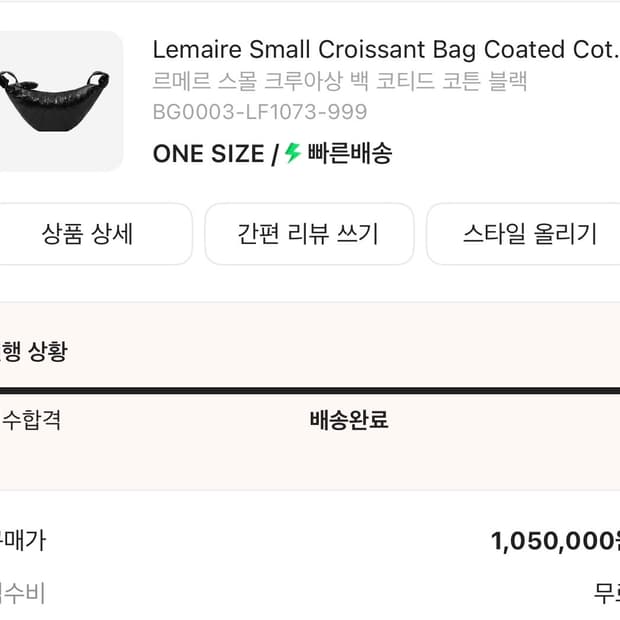Open 상품 상세 product details
This screenshot has height=620, width=620.
click(87, 234)
